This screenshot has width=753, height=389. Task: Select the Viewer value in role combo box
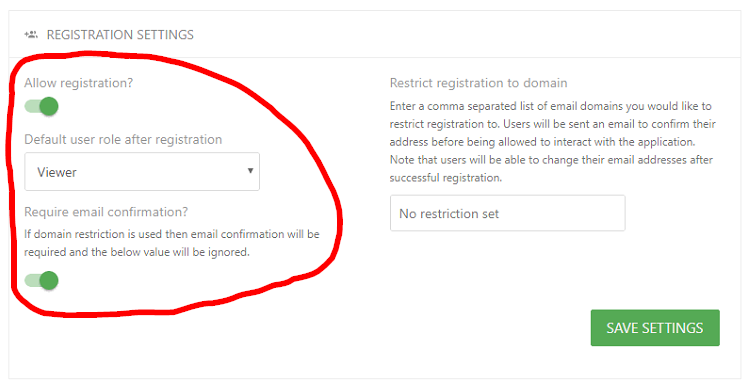coord(57,172)
